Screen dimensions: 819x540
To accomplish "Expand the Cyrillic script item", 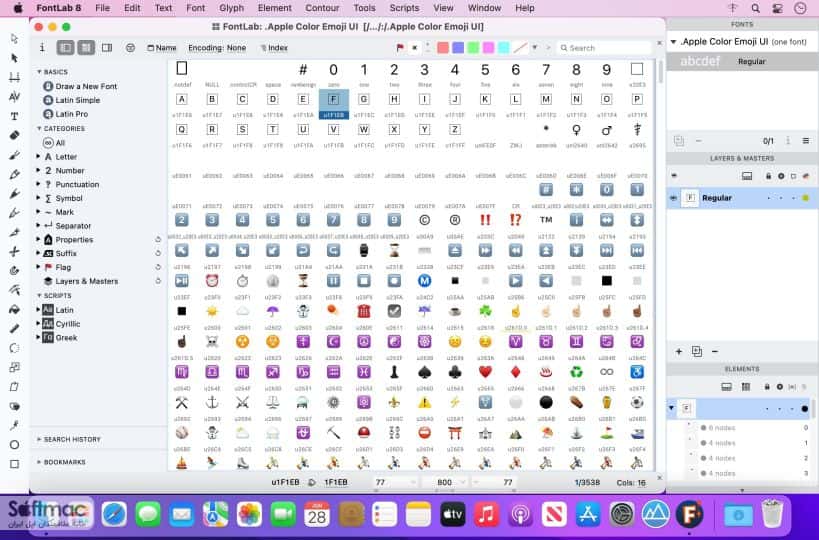I will (x=38, y=323).
